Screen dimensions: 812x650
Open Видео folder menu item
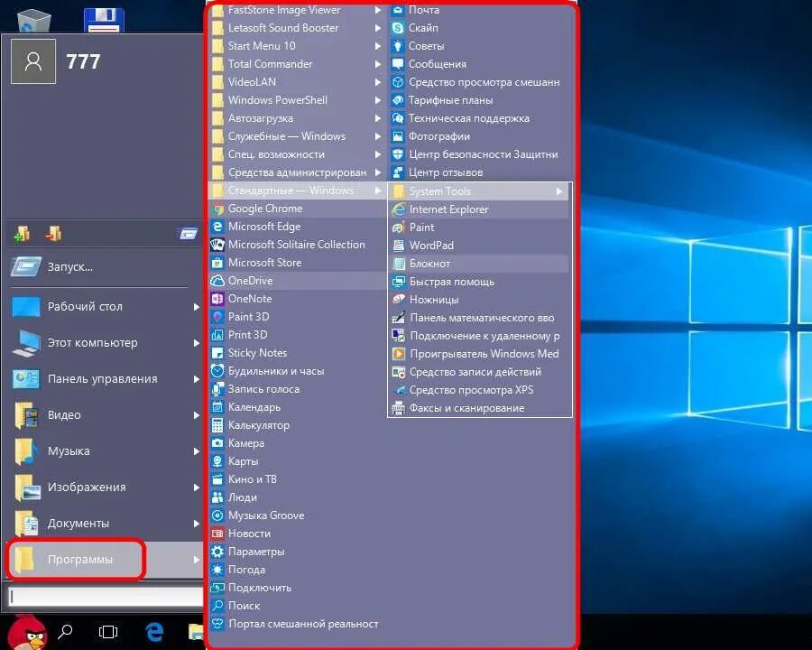coord(106,414)
